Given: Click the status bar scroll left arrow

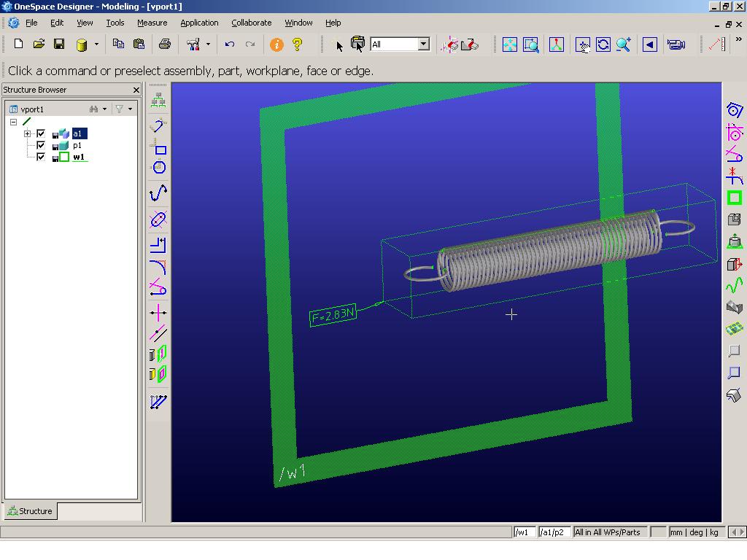Looking at the screenshot, I should click(733, 532).
